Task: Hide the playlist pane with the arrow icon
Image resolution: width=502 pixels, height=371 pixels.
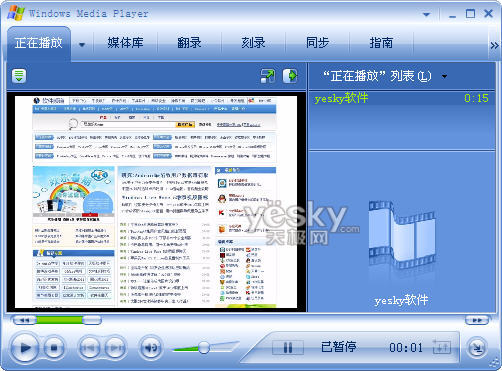Action: point(290,76)
